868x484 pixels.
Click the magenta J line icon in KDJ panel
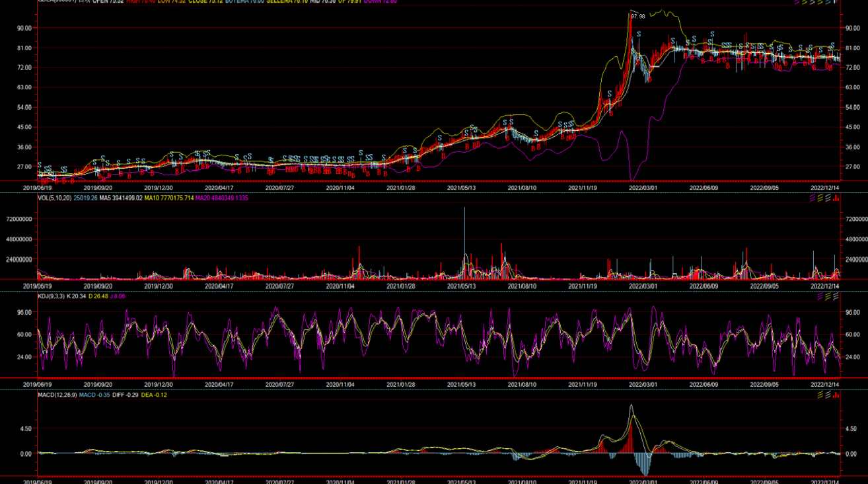pos(821,296)
